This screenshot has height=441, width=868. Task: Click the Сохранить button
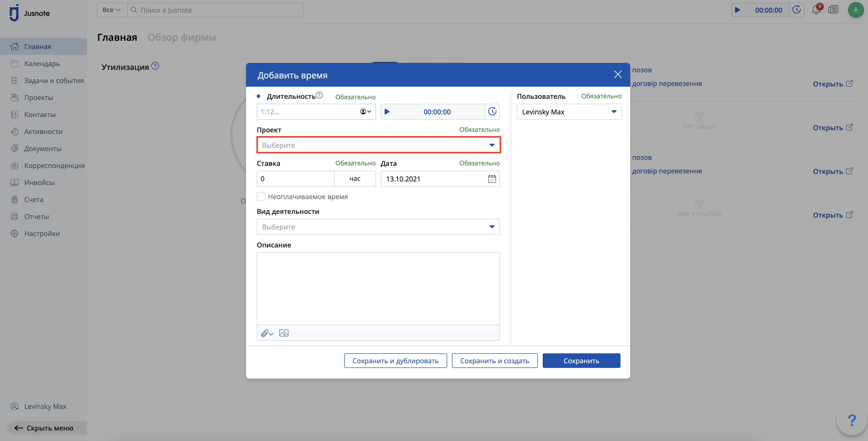coord(581,361)
